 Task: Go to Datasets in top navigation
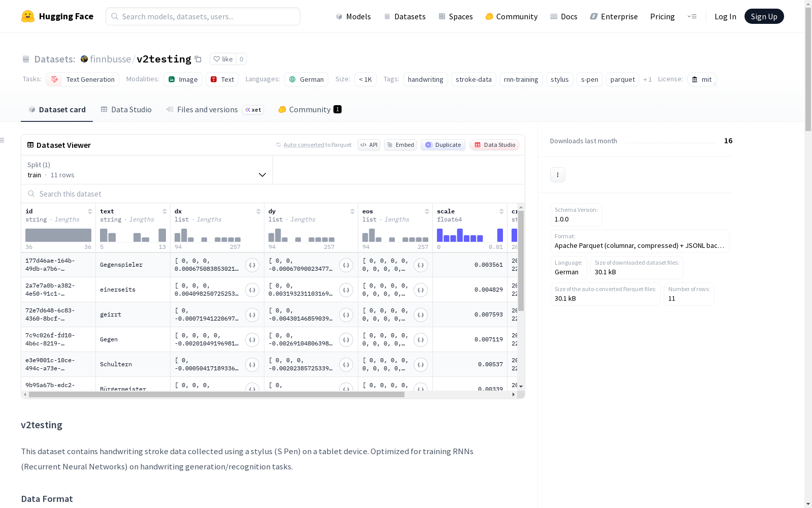pyautogui.click(x=405, y=17)
